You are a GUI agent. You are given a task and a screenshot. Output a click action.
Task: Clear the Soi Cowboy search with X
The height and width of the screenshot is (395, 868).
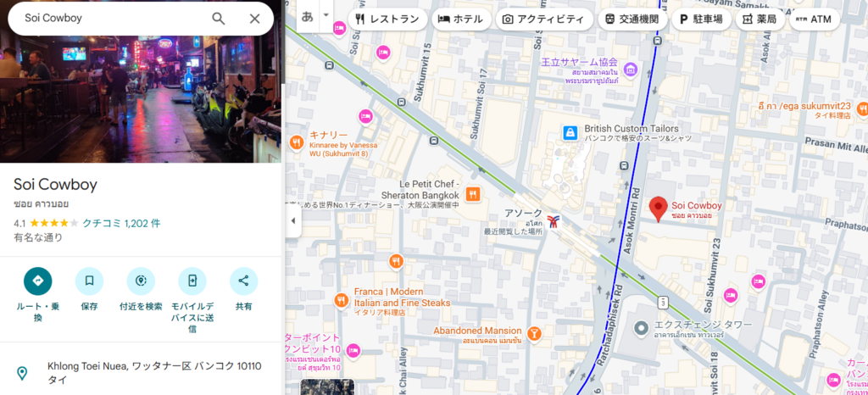click(254, 19)
